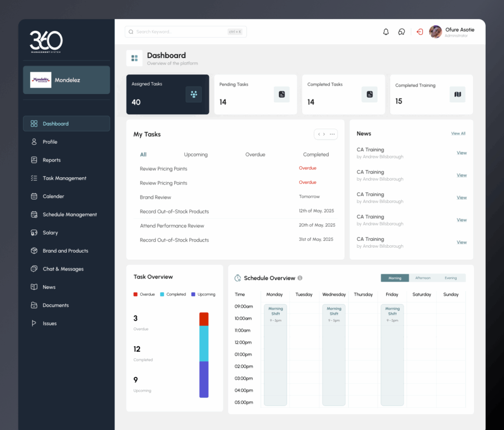Open the headset support icon
The image size is (504, 430).
[x=402, y=32]
